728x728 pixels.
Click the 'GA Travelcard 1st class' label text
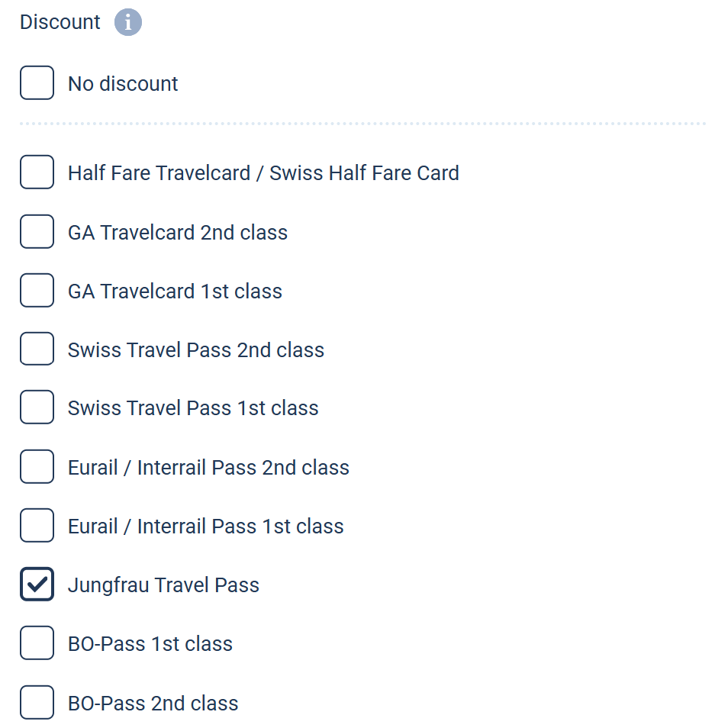tap(175, 292)
